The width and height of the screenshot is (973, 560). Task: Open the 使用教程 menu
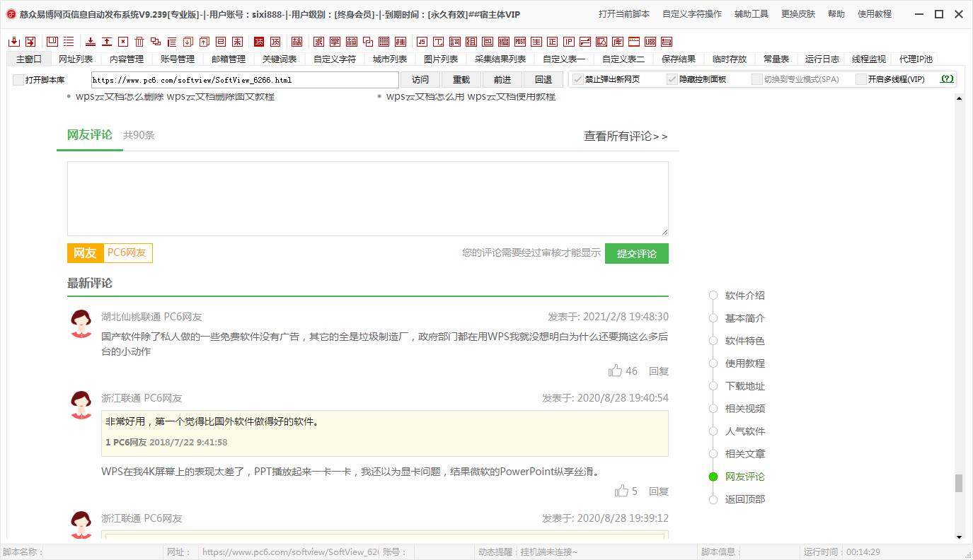875,14
